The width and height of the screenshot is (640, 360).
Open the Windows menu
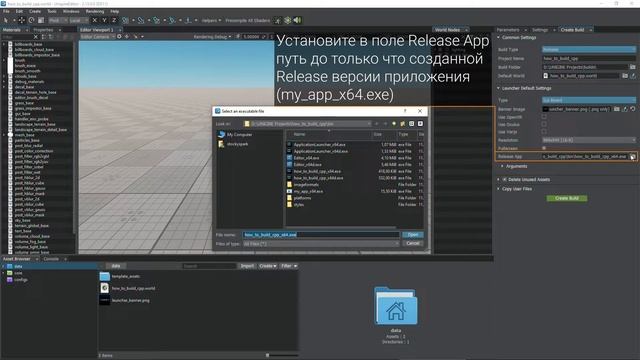pyautogui.click(x=71, y=11)
